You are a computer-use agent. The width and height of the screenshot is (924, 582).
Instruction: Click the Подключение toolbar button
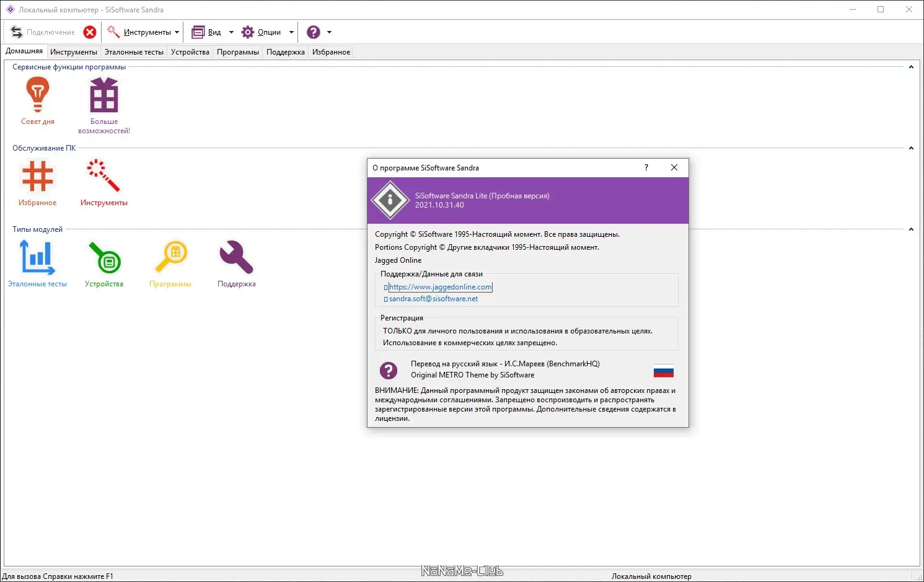43,32
